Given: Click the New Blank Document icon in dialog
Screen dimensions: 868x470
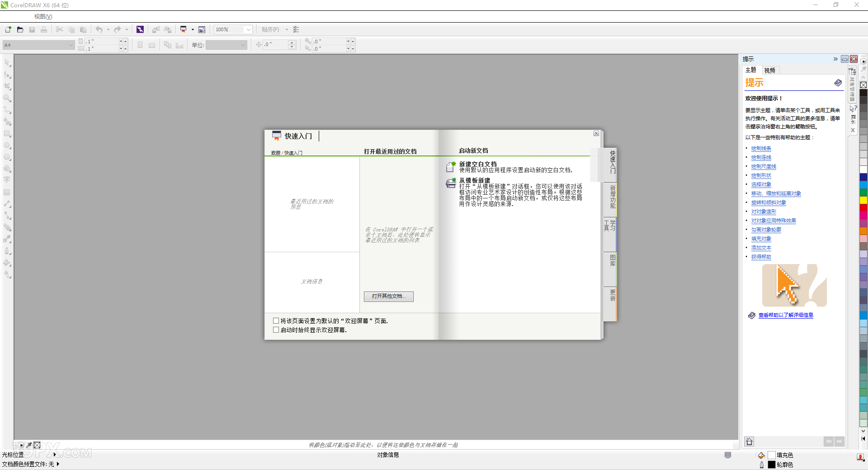Looking at the screenshot, I should pyautogui.click(x=451, y=167).
